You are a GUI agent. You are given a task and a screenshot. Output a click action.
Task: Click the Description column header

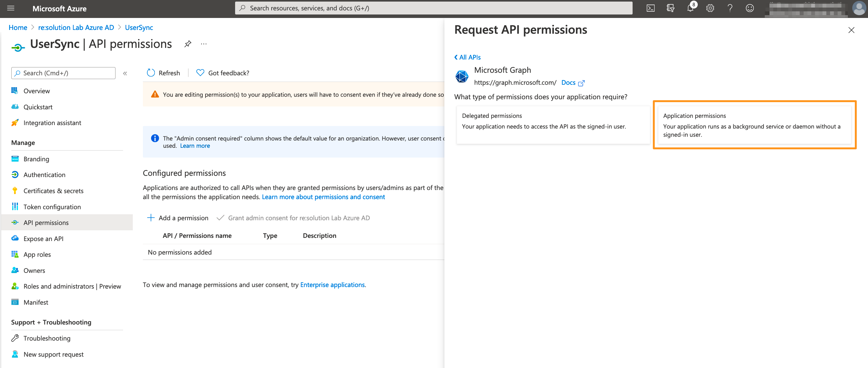click(x=319, y=235)
